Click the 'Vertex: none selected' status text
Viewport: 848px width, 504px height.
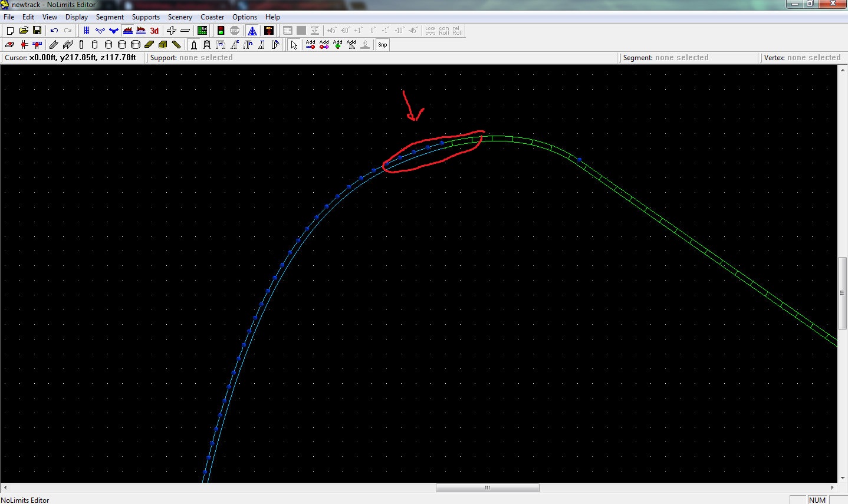(802, 58)
